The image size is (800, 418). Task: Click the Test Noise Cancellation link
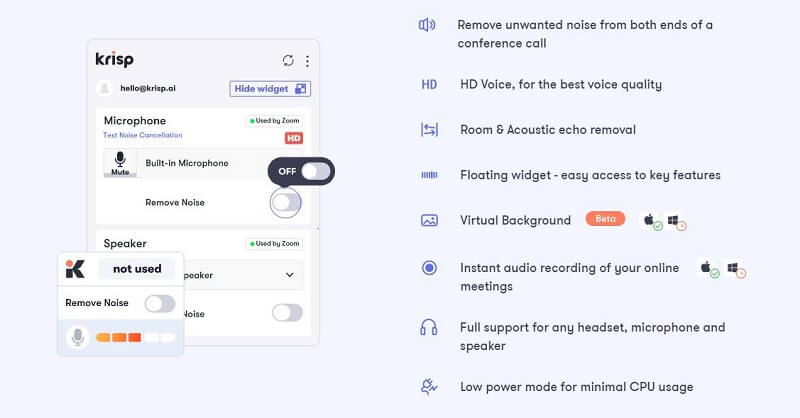tap(142, 135)
